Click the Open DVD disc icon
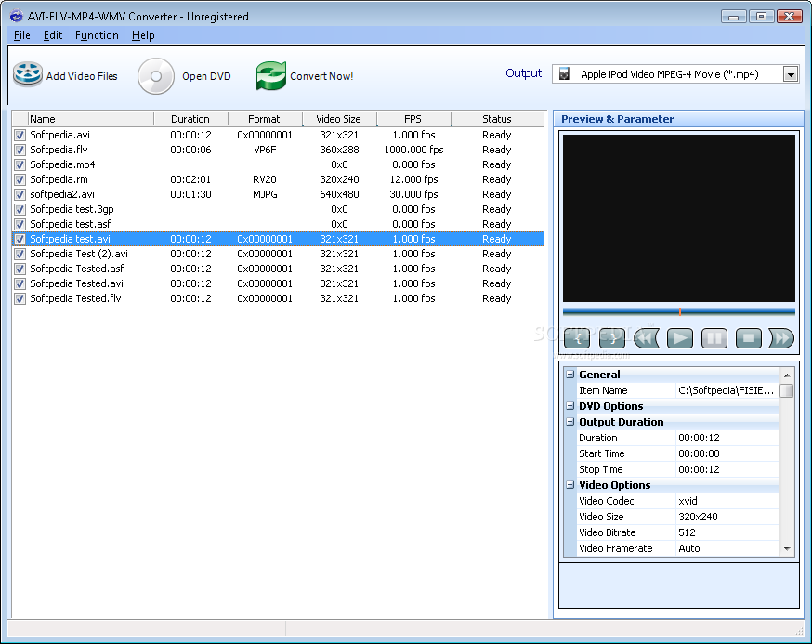 (x=155, y=76)
